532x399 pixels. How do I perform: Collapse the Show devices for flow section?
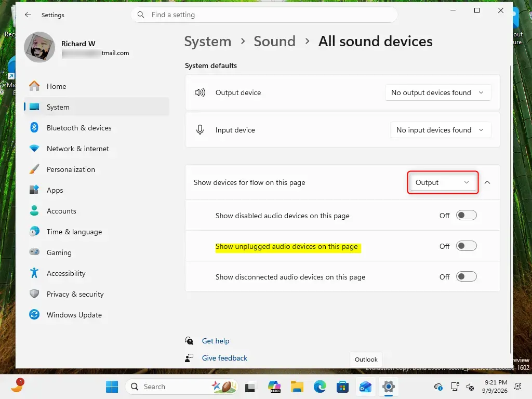click(x=487, y=182)
